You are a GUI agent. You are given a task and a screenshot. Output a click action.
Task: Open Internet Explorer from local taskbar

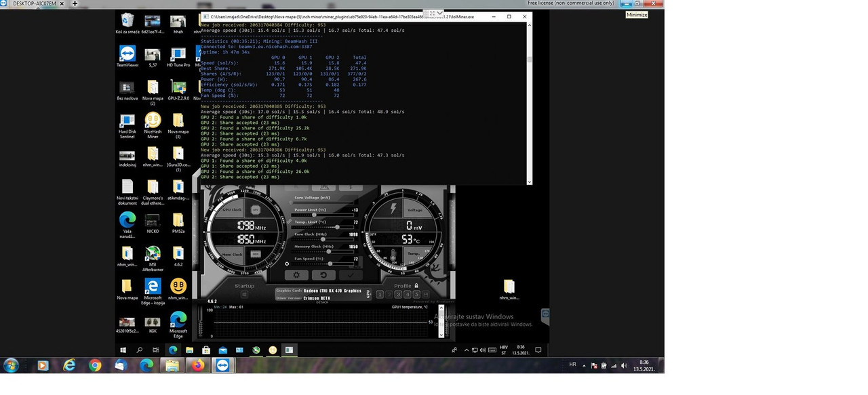(x=69, y=365)
